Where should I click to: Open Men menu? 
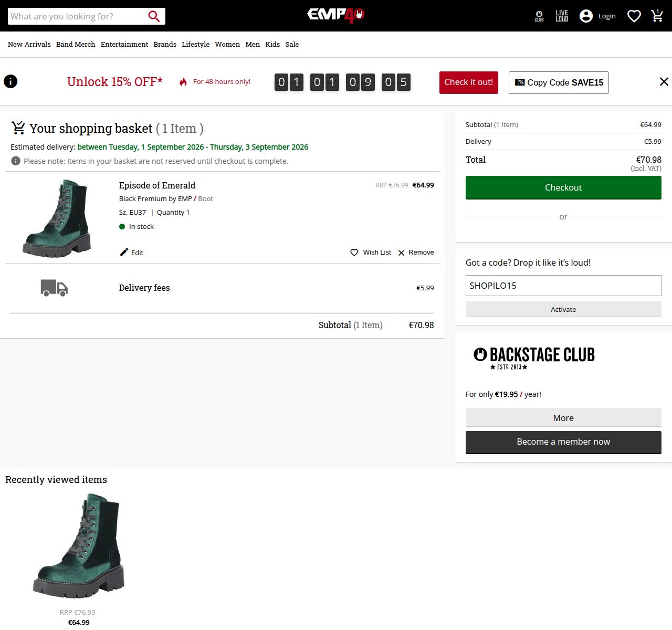(253, 45)
